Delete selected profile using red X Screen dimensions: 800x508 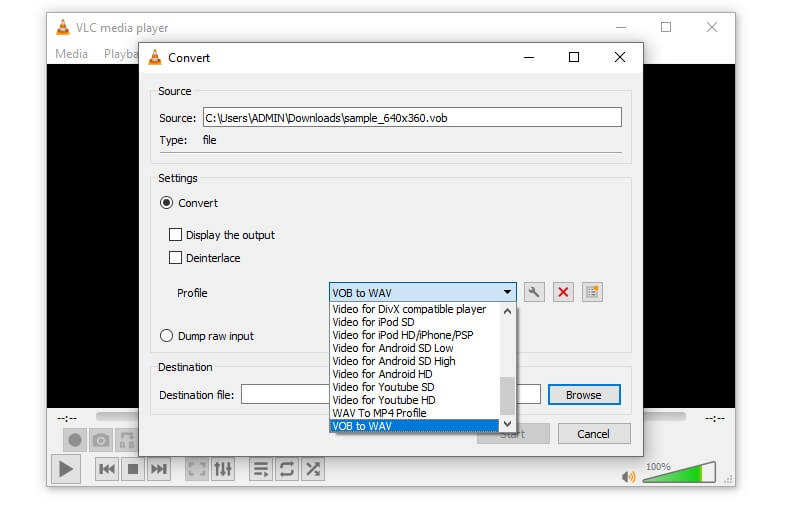click(x=563, y=292)
